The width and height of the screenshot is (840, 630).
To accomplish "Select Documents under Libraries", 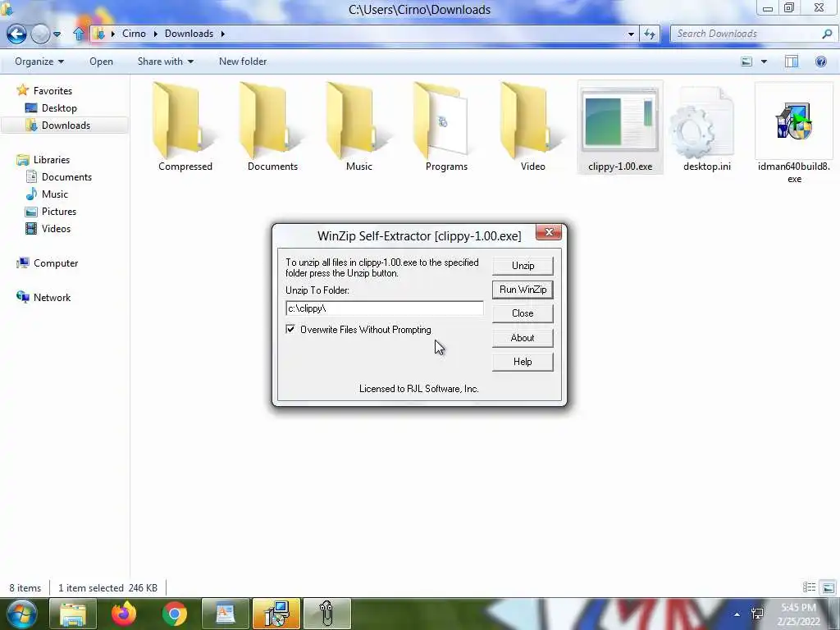I will 66,177.
